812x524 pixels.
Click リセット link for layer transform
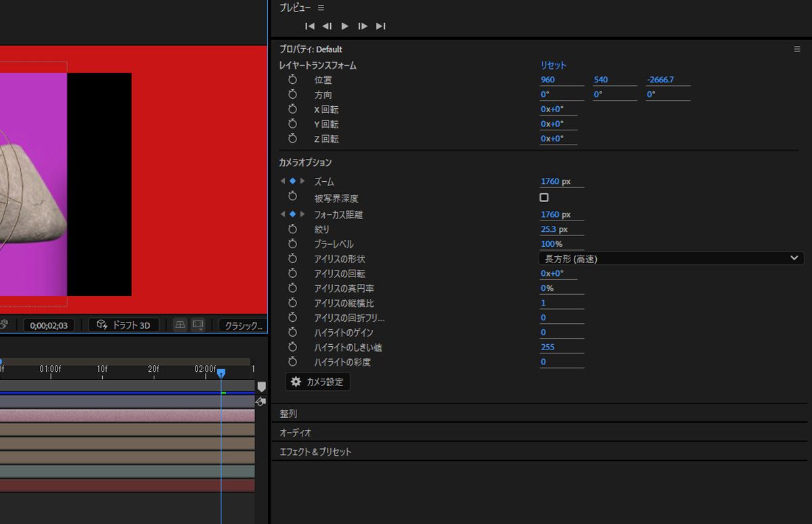[553, 66]
